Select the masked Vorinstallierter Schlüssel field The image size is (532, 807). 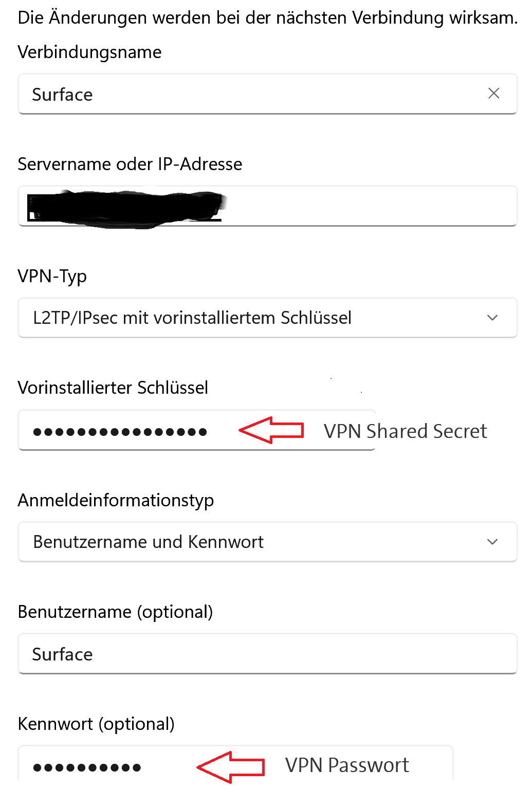[x=120, y=431]
